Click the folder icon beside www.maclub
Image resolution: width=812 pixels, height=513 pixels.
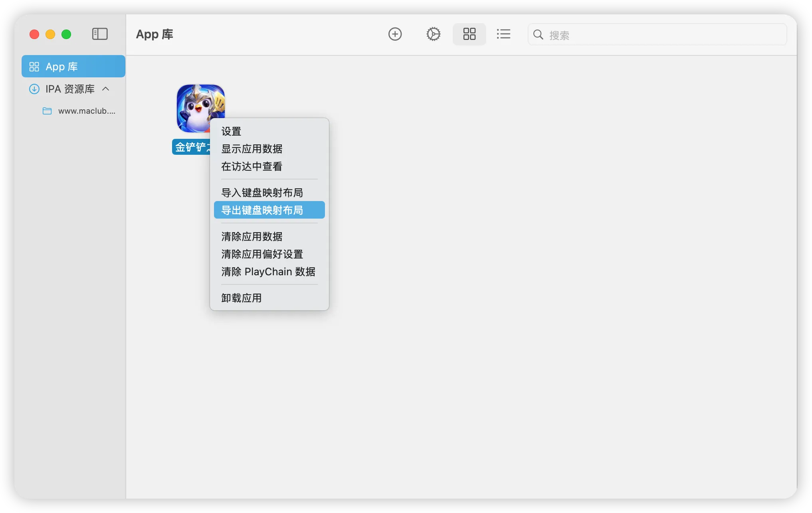pos(47,111)
